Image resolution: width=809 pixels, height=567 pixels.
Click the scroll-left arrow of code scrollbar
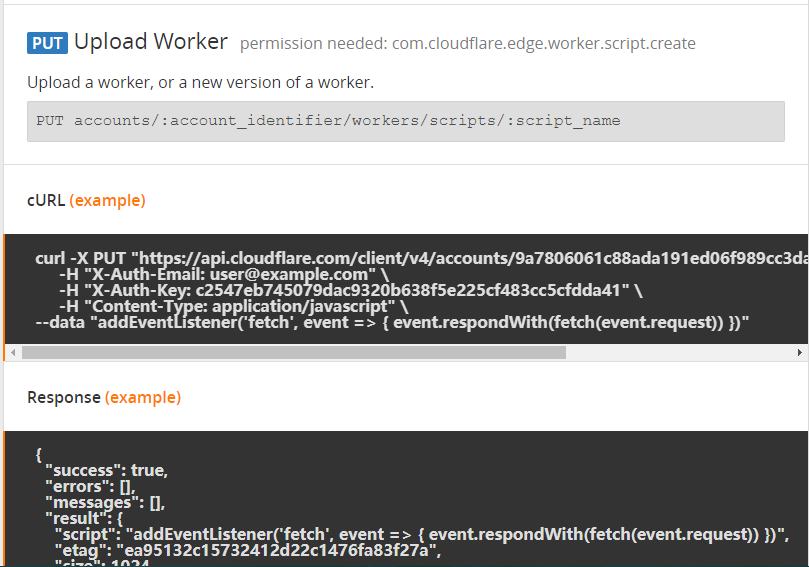(x=13, y=353)
